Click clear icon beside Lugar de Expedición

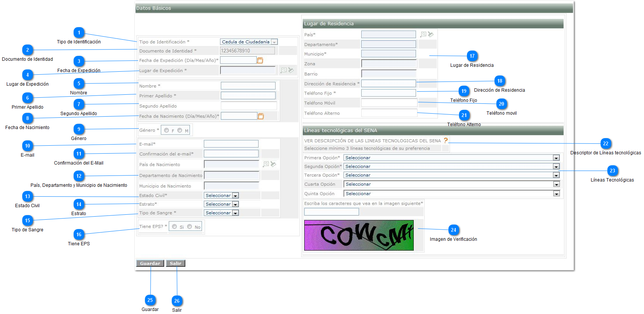point(291,70)
